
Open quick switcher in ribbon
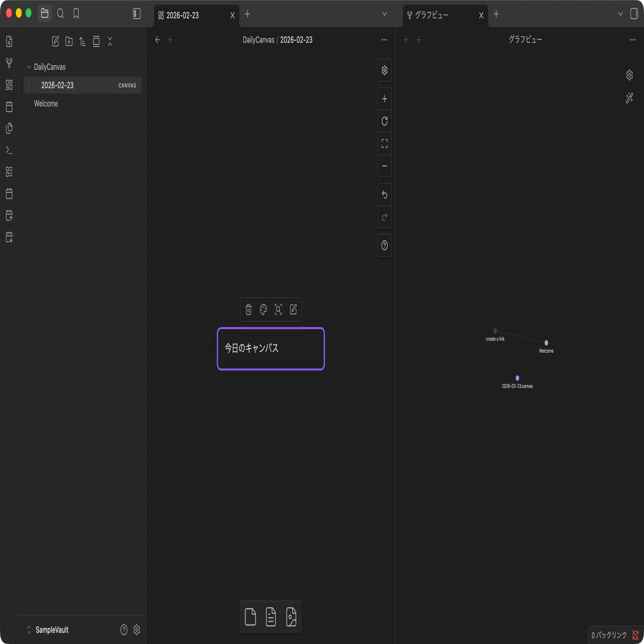pyautogui.click(x=9, y=41)
